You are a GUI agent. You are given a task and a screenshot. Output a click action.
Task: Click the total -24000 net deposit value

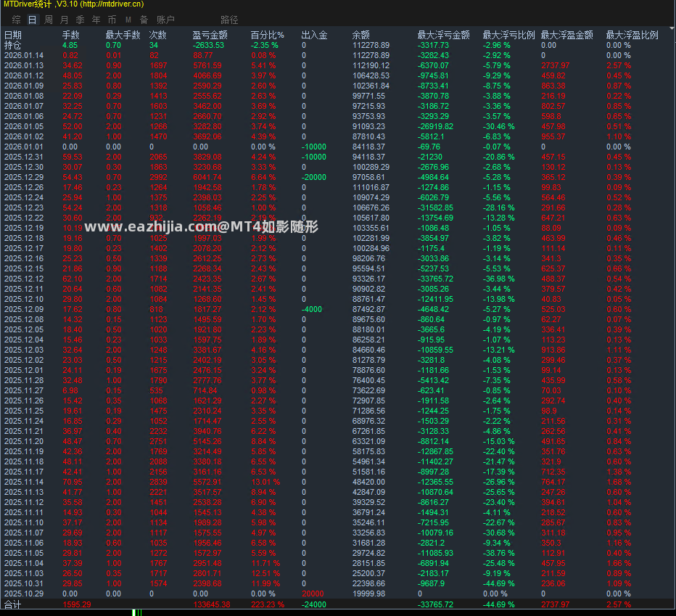pyautogui.click(x=314, y=604)
